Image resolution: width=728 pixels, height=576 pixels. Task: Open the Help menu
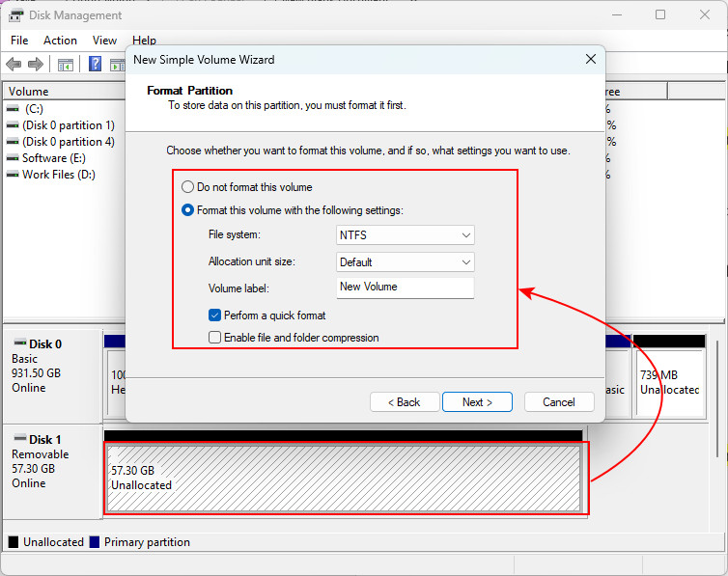tap(145, 41)
